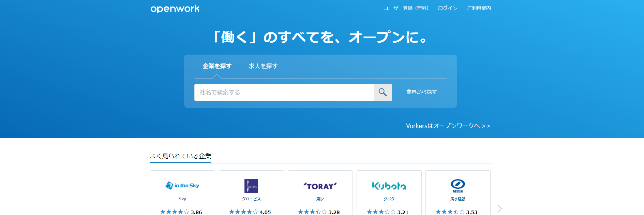Open the ログイン link
The image size is (644, 215).
coord(448,8)
